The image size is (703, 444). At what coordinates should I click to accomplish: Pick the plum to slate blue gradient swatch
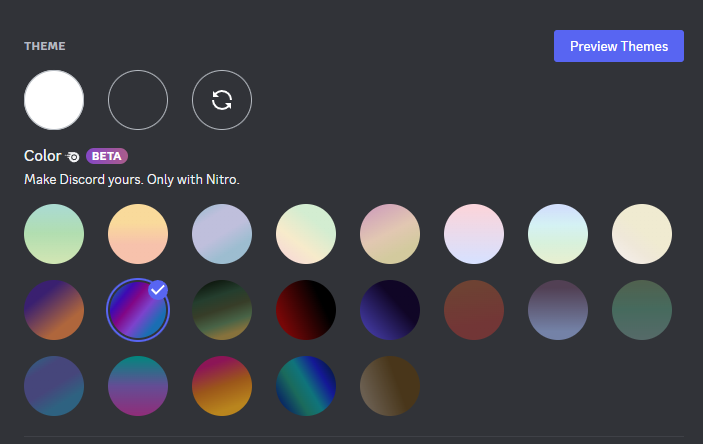pos(558,310)
